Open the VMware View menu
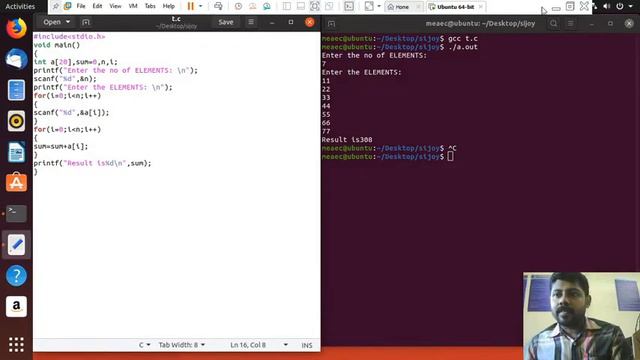640x360 pixels. click(115, 6)
